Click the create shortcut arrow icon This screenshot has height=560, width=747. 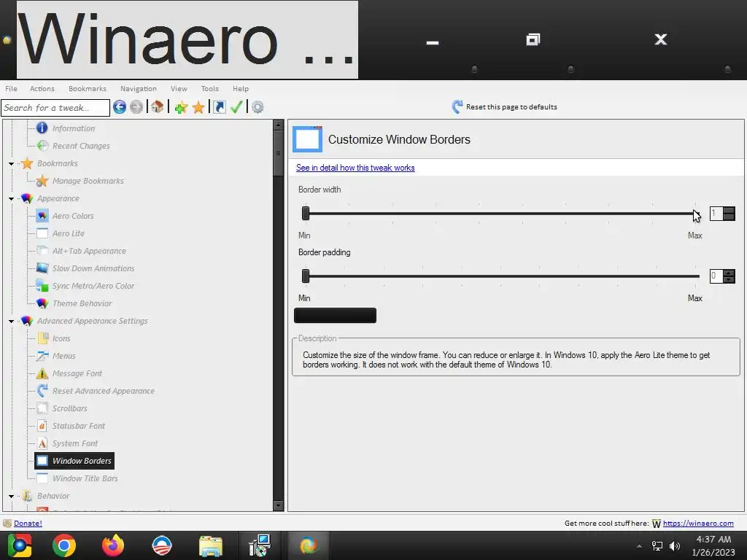(219, 107)
